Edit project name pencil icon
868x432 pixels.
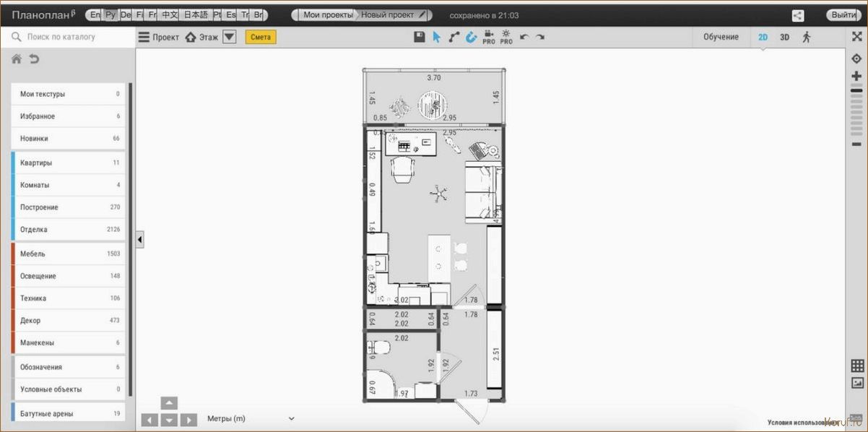coord(422,14)
